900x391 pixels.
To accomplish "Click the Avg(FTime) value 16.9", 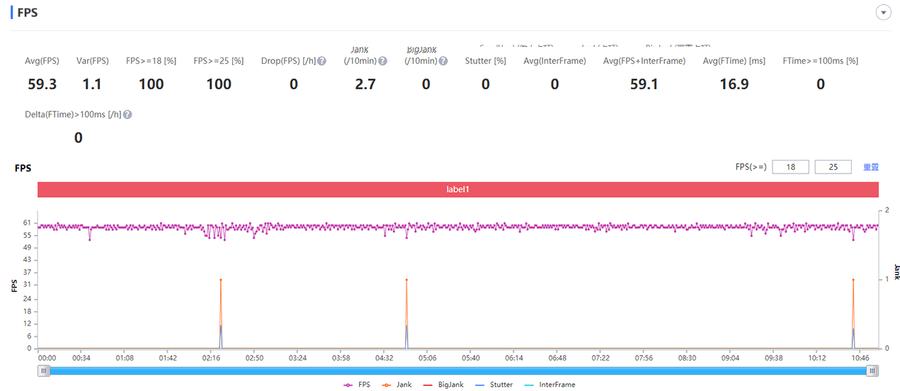I will click(734, 84).
